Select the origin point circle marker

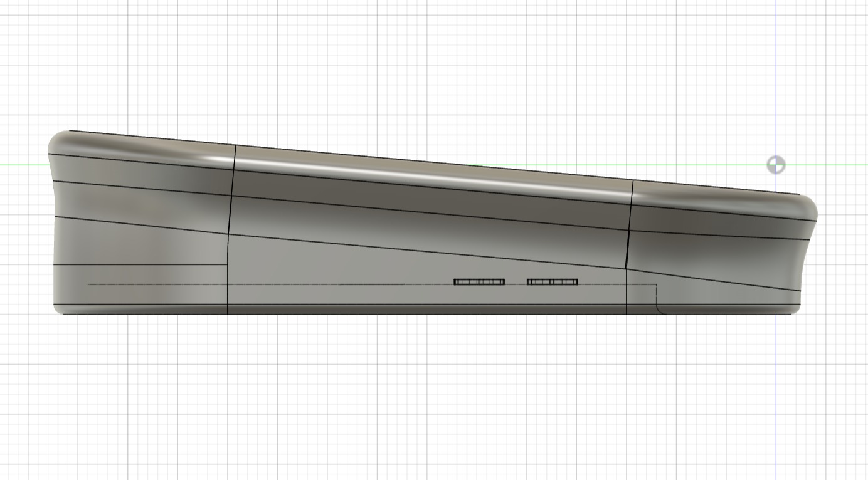click(776, 165)
